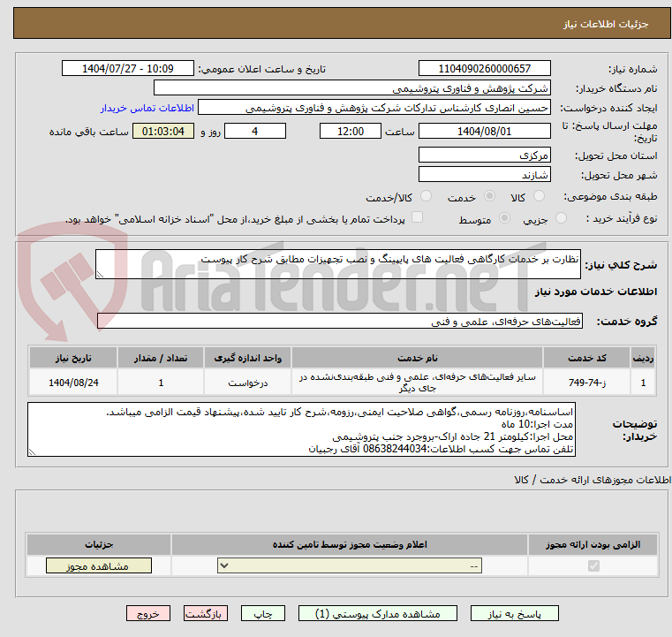Open مشاهده مدارک پیوستی (1) button
Viewport: 672px width, 637px height.
(x=378, y=614)
